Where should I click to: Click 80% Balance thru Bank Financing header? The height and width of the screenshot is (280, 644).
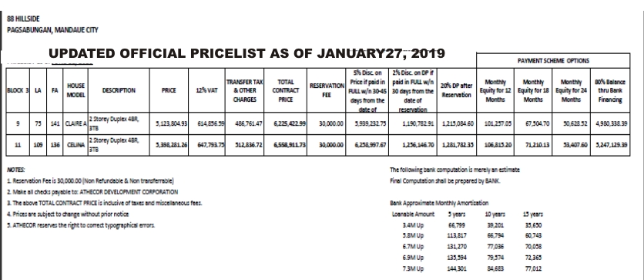click(610, 90)
